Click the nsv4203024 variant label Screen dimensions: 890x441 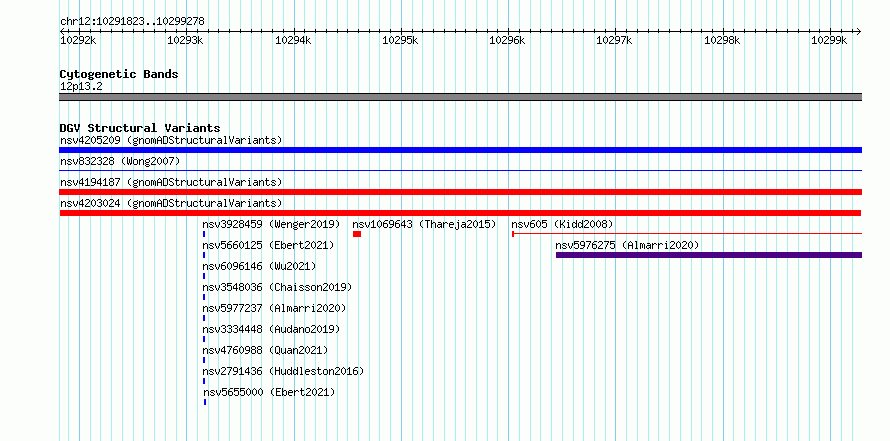click(171, 203)
